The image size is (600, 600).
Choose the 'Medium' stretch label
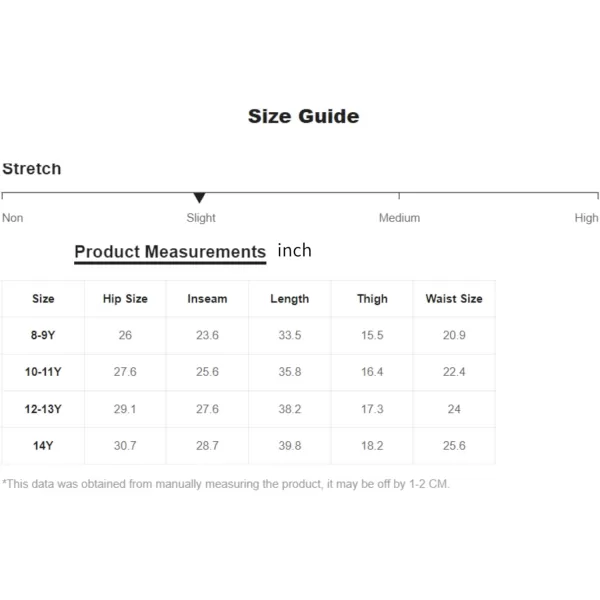click(399, 218)
